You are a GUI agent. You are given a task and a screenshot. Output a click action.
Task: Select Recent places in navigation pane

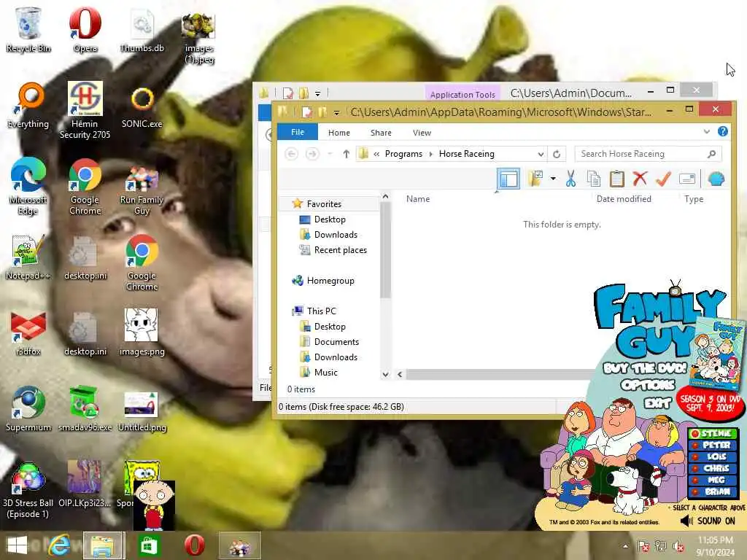(340, 250)
